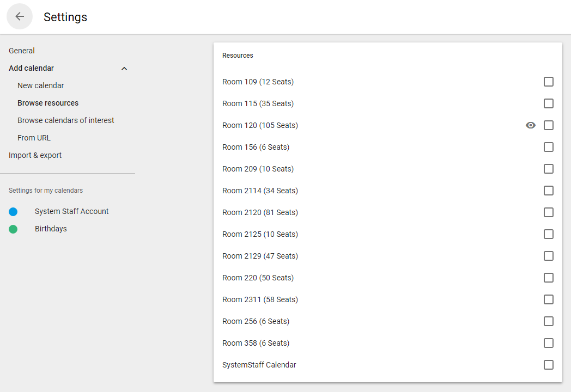Image resolution: width=571 pixels, height=392 pixels.
Task: Select the Room 256 (6 Seats) checkbox
Action: tap(549, 321)
